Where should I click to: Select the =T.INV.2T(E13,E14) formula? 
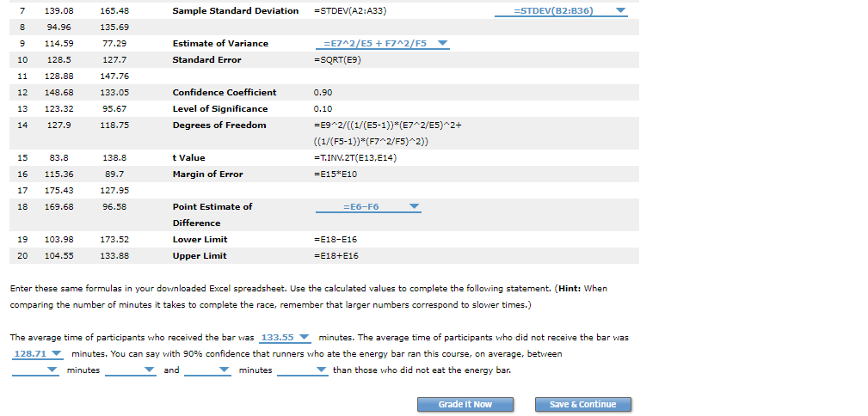(355, 157)
